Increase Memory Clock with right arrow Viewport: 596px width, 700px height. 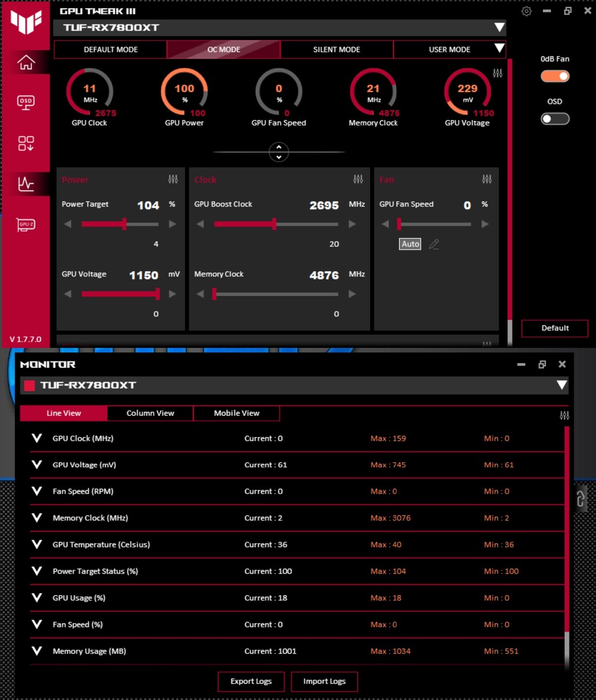tap(352, 294)
